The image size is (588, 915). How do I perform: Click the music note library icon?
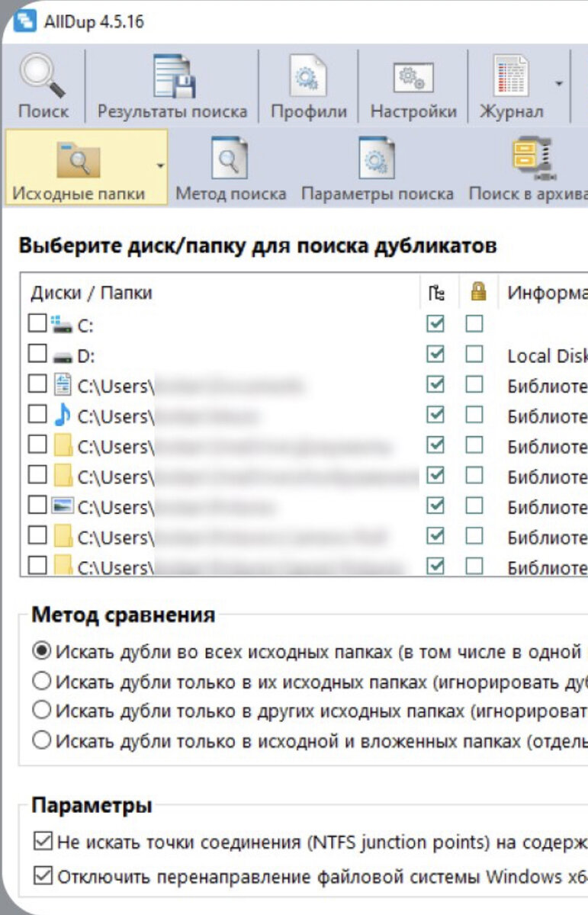coord(63,416)
